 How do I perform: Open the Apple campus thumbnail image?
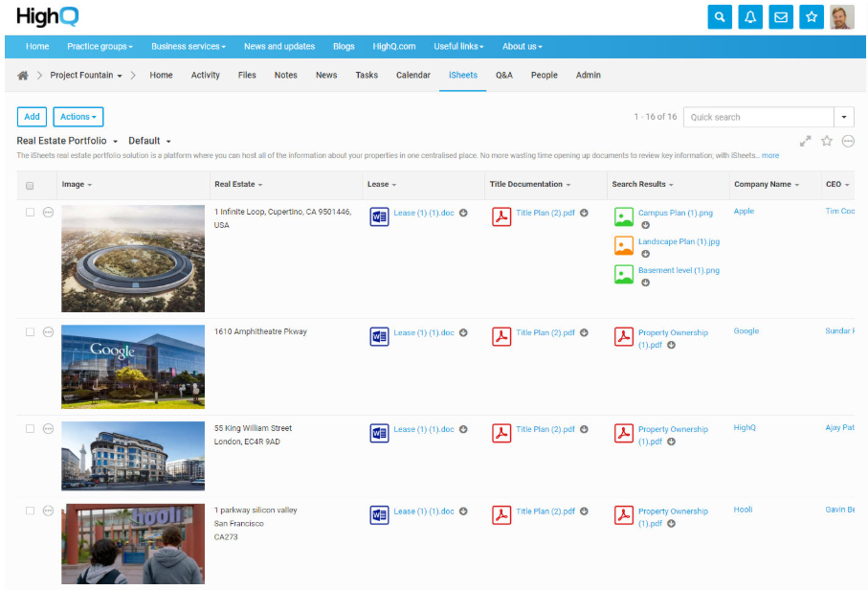pos(133,259)
